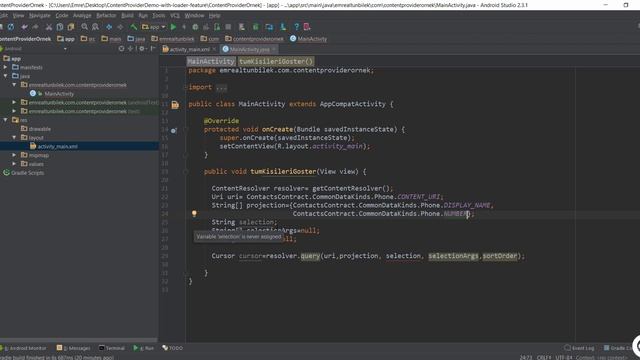Viewport: 640px width, 360px height.
Task: Click the green Run play button
Action: click(x=173, y=27)
